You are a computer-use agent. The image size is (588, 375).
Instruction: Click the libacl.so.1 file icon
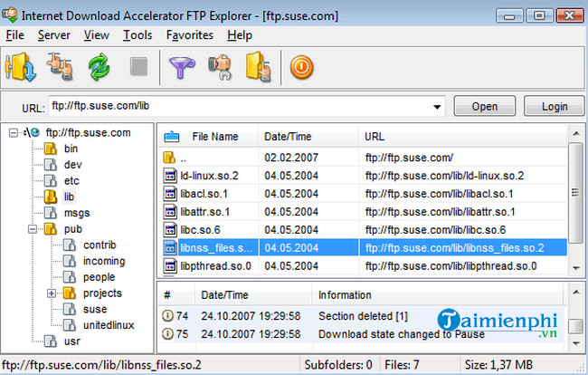(x=170, y=194)
